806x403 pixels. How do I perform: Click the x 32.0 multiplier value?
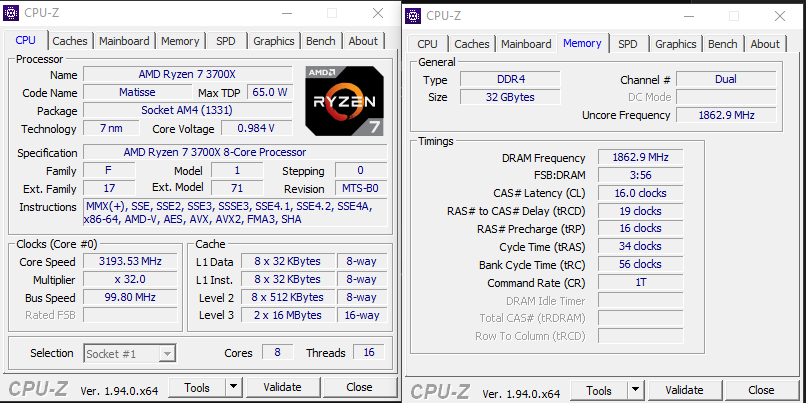[130, 280]
